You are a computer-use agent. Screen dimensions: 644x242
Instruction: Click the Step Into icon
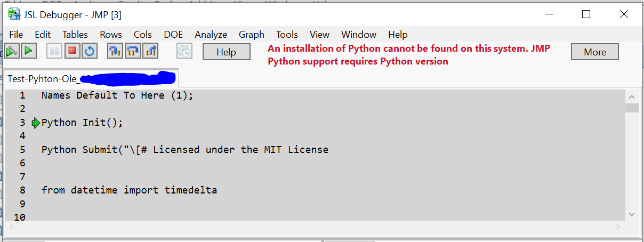click(x=115, y=51)
